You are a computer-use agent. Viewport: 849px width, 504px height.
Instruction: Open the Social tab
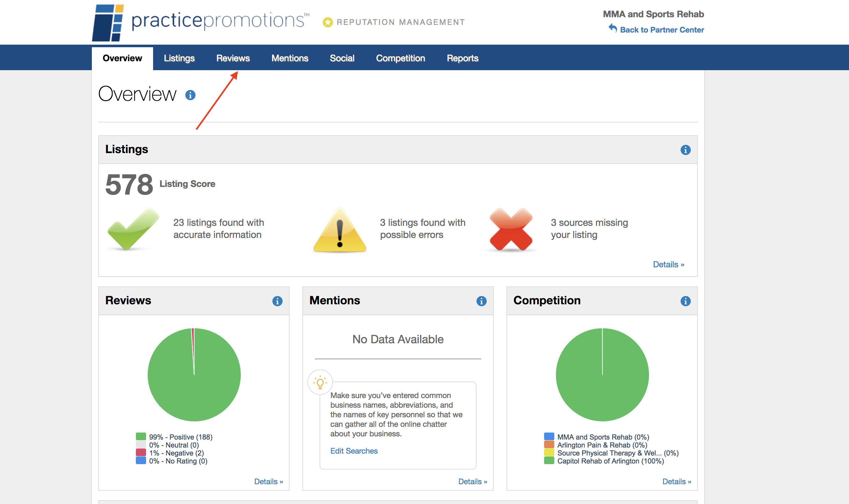pos(342,58)
